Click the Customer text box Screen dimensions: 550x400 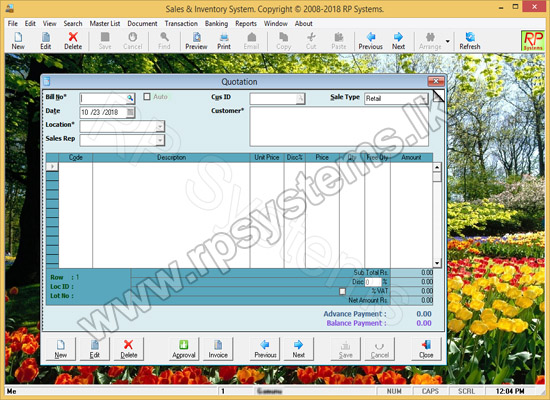339,126
